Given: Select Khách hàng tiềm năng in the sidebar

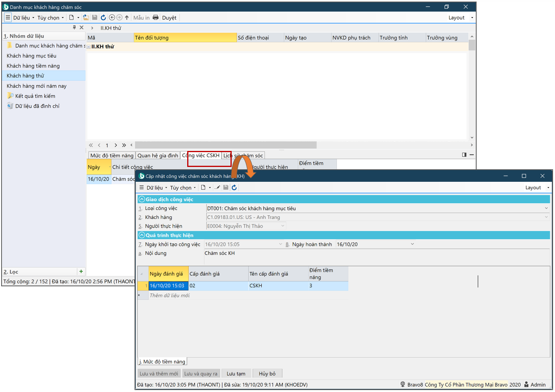Looking at the screenshot, I should [33, 66].
